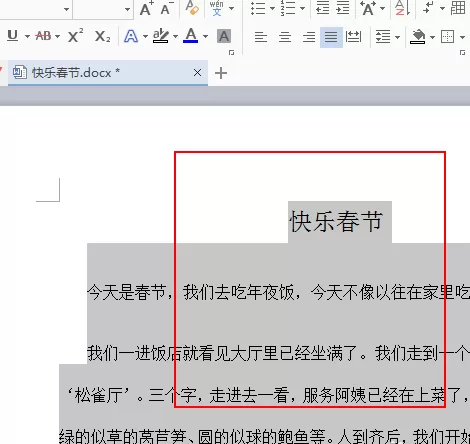The height and width of the screenshot is (444, 470).
Task: Align the text to the left
Action: 261,37
